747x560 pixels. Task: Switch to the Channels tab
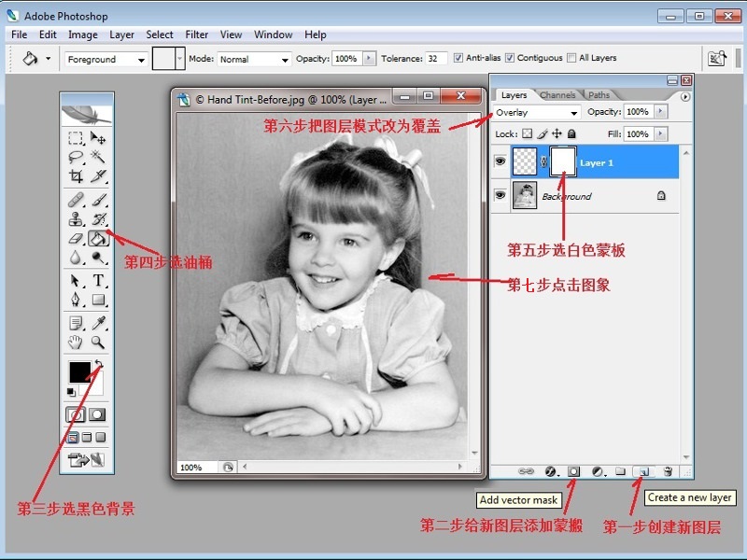point(557,95)
